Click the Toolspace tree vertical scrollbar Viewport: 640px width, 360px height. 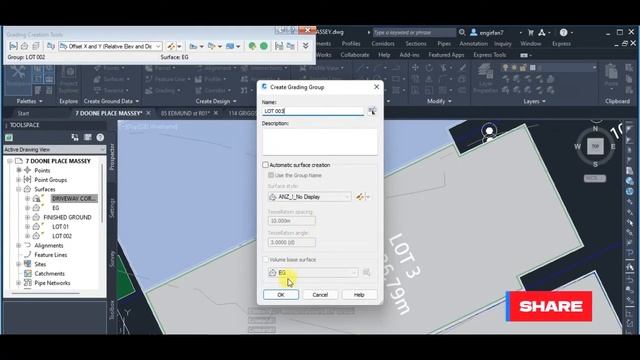tap(102, 193)
